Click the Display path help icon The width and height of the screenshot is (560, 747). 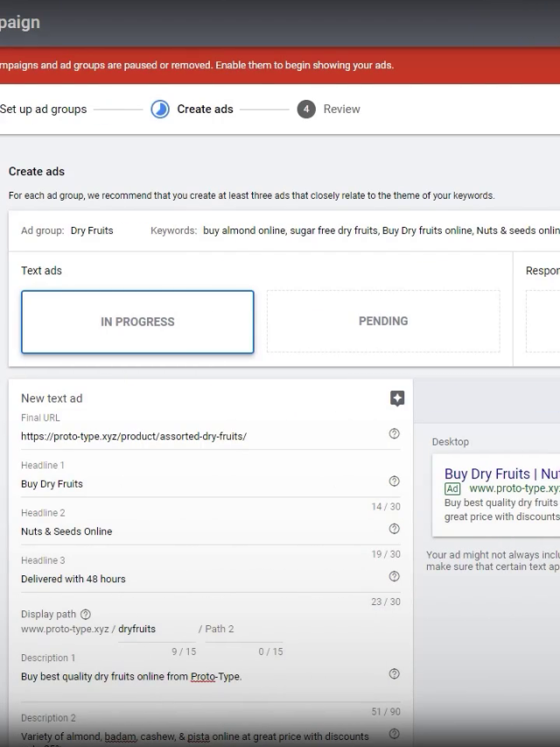(86, 615)
